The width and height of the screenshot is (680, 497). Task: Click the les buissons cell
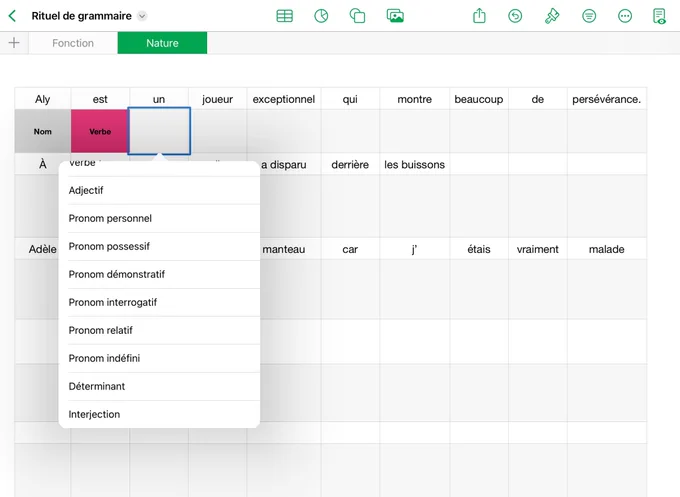415,164
